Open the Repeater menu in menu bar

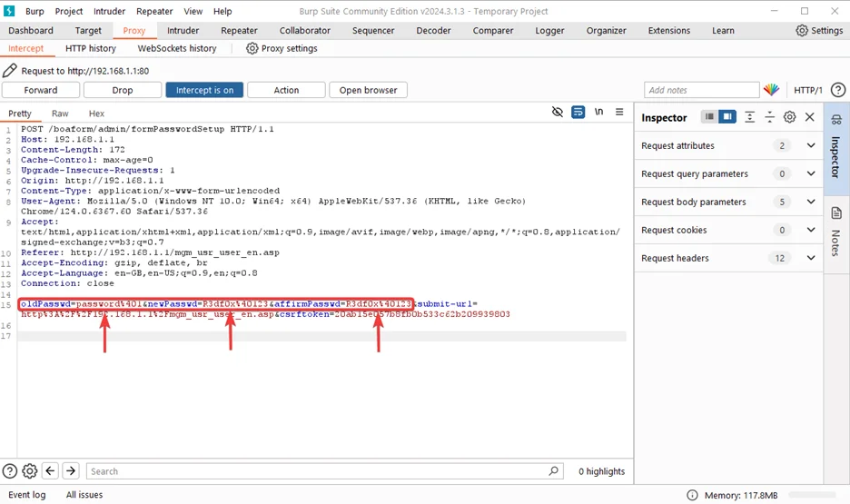coord(154,11)
